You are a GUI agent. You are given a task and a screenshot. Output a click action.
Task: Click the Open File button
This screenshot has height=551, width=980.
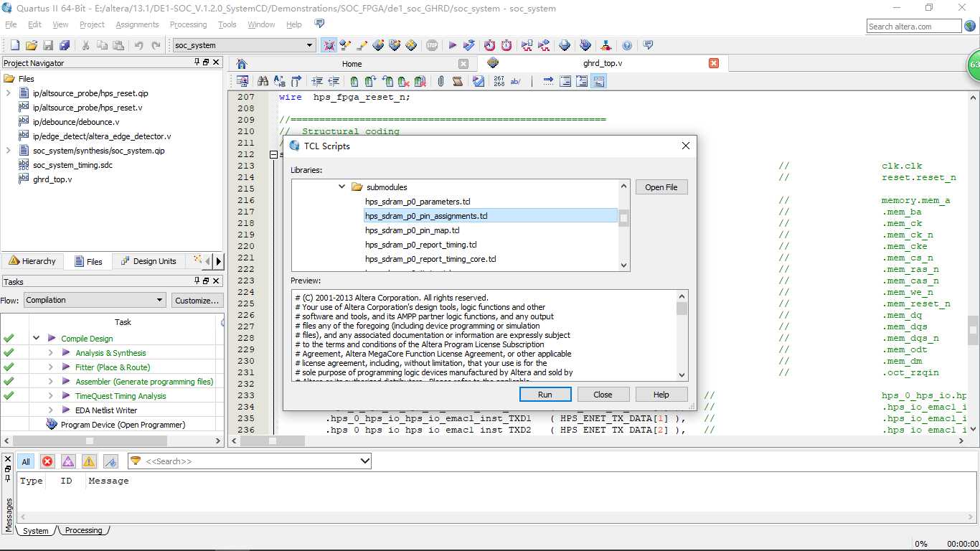[661, 187]
